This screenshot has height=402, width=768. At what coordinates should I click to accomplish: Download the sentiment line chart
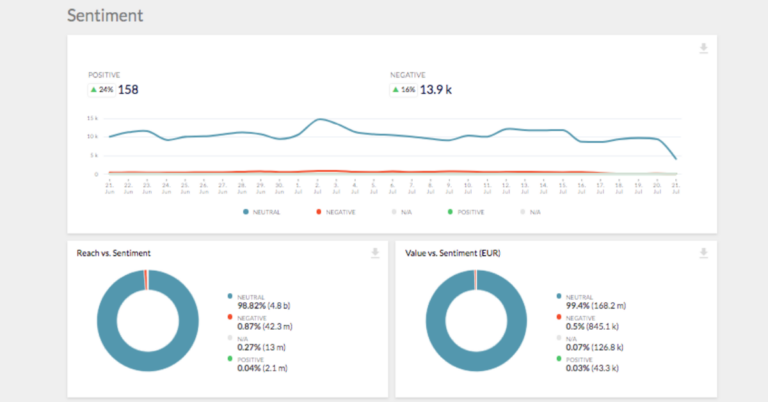(x=704, y=49)
